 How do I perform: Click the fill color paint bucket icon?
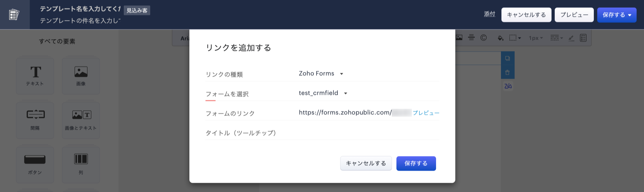[500, 38]
